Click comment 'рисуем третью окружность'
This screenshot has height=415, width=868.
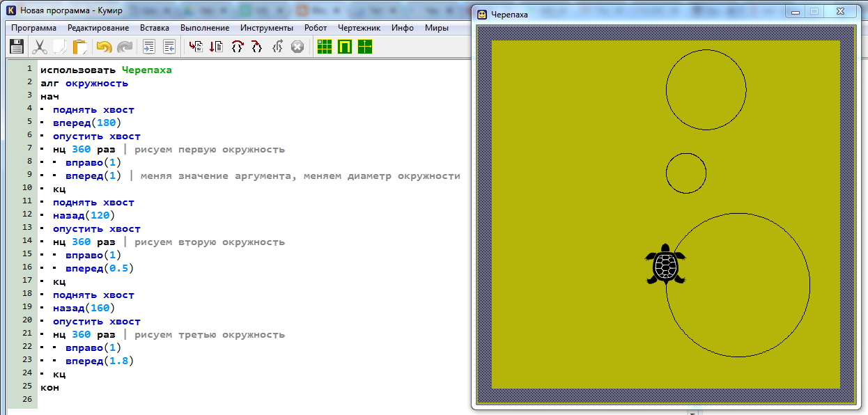(x=210, y=334)
